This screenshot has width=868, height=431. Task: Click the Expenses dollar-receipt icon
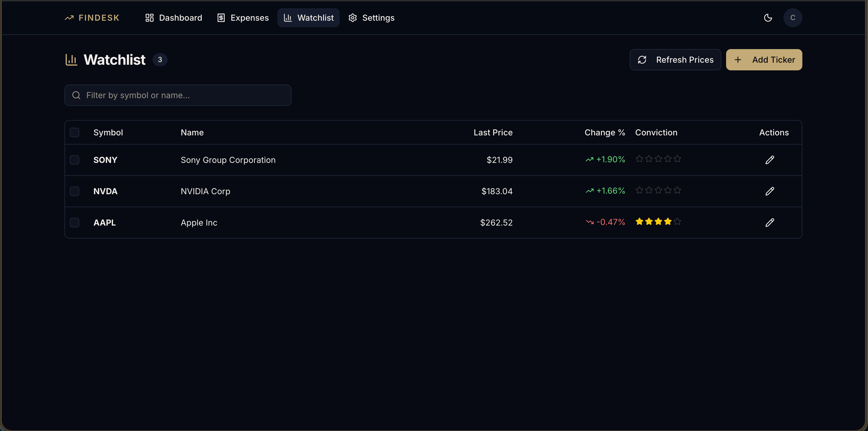click(x=221, y=17)
